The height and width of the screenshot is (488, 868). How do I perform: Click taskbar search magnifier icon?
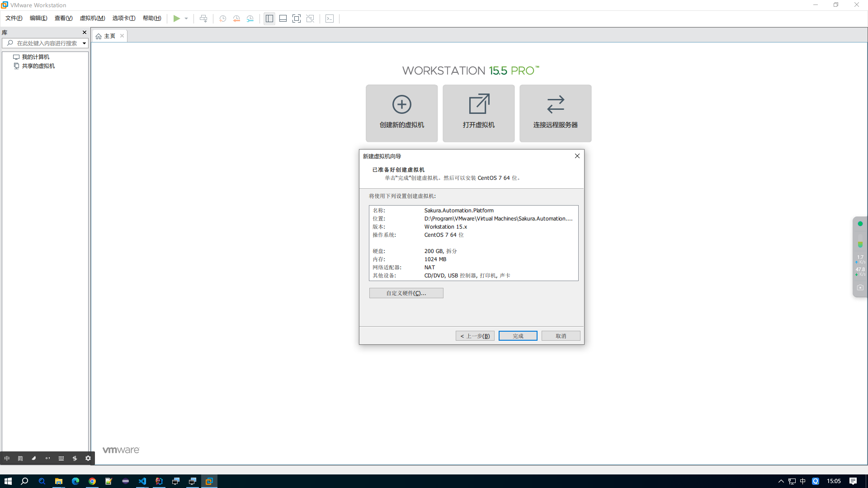coord(25,481)
